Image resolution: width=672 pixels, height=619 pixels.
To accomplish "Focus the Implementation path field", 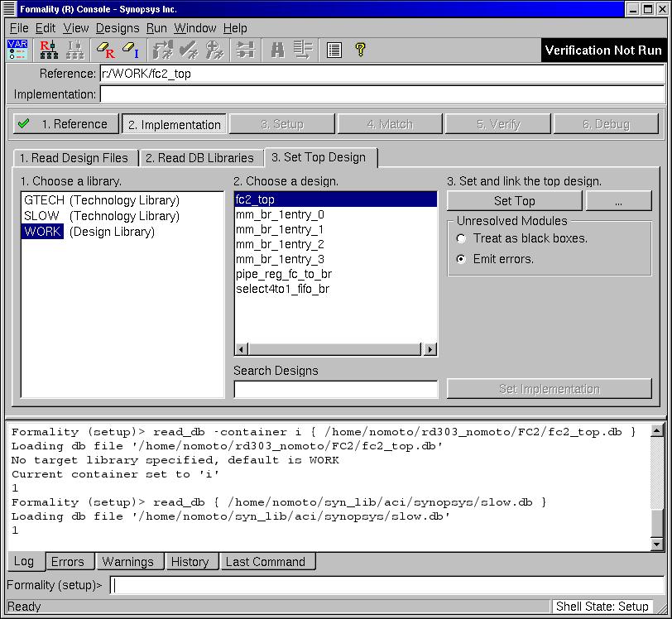I will (x=382, y=94).
